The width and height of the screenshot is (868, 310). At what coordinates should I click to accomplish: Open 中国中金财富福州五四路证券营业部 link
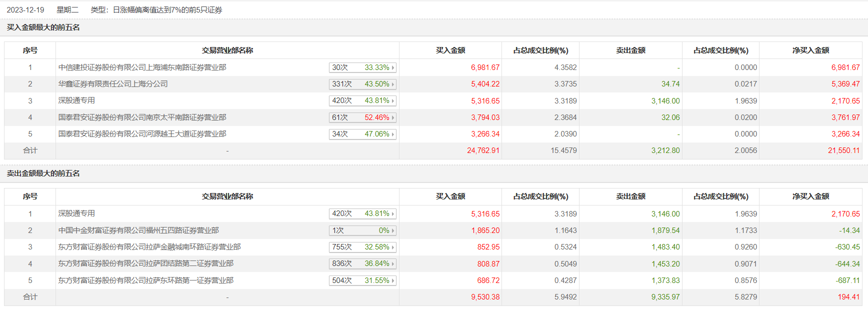pyautogui.click(x=138, y=230)
